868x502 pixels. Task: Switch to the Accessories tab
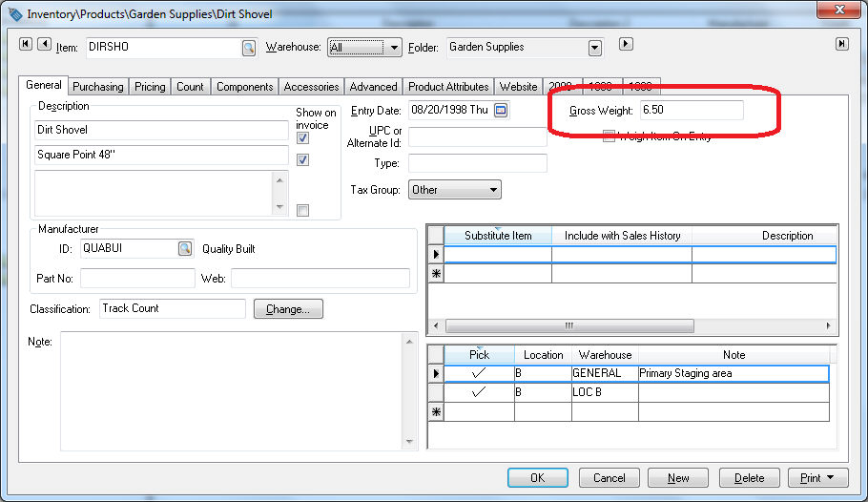coord(311,87)
